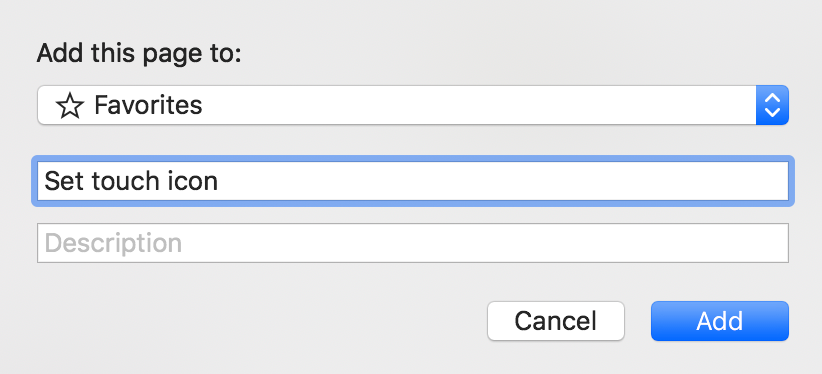Viewport: 822px width, 374px height.
Task: Click the Cancel button
Action: [x=556, y=321]
